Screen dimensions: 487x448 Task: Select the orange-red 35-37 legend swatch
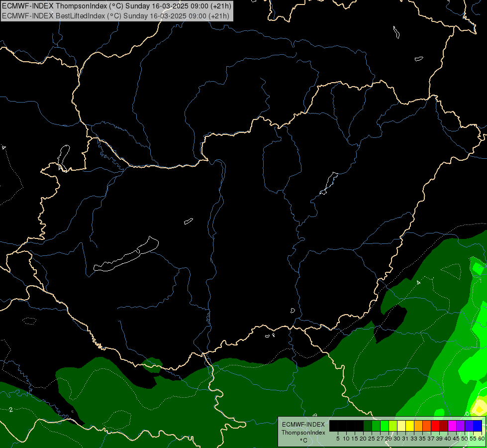(427, 426)
